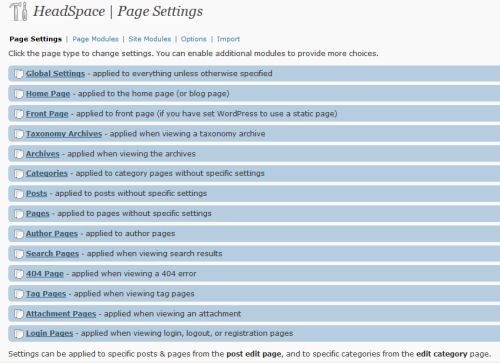Click the page icon beside Login Pages
This screenshot has height=363, width=500.
19,333
